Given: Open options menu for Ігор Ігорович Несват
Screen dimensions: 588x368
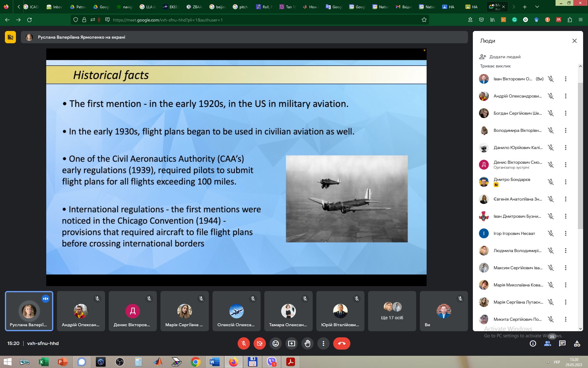Looking at the screenshot, I should coord(566,233).
